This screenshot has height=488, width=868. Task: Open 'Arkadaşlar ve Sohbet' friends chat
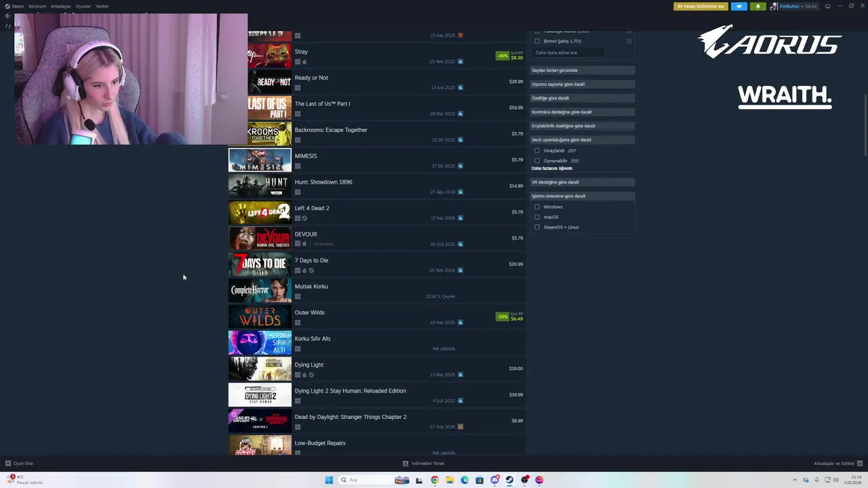coord(837,464)
